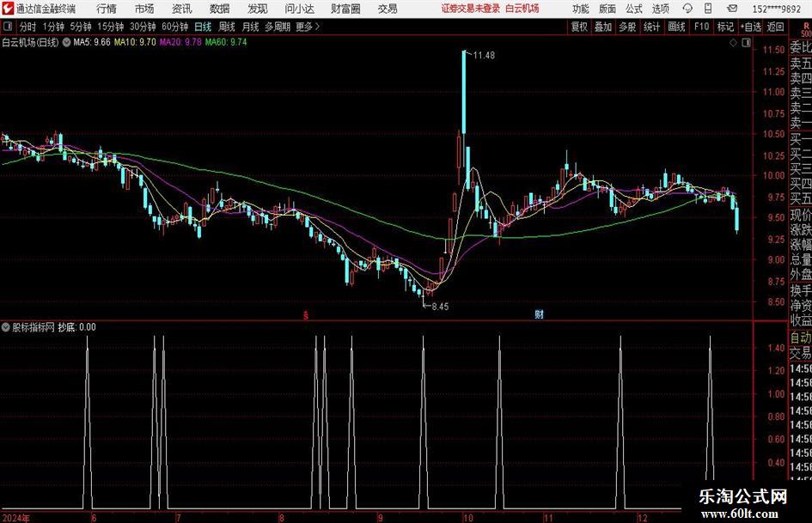Open the 功能 menu
The width and height of the screenshot is (812, 523).
point(581,9)
